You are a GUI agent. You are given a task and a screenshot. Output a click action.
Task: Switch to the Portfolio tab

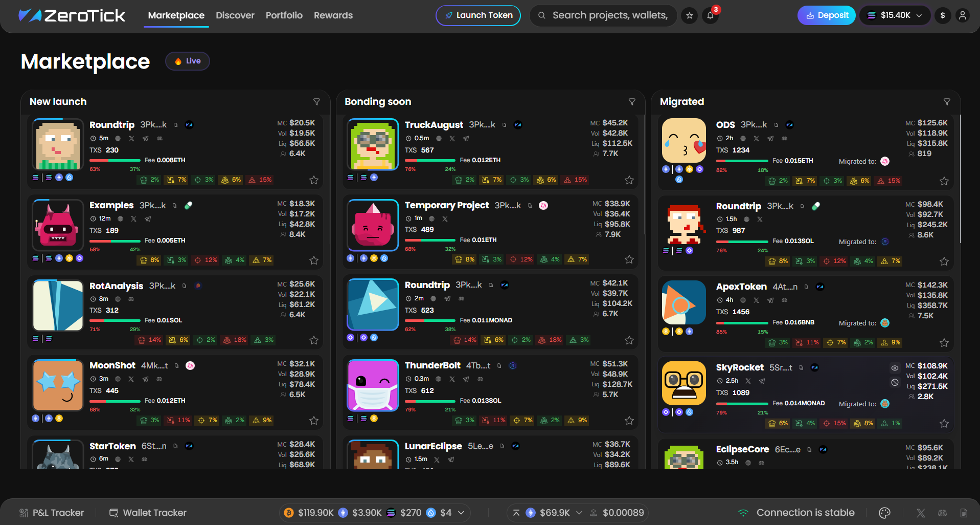coord(284,15)
